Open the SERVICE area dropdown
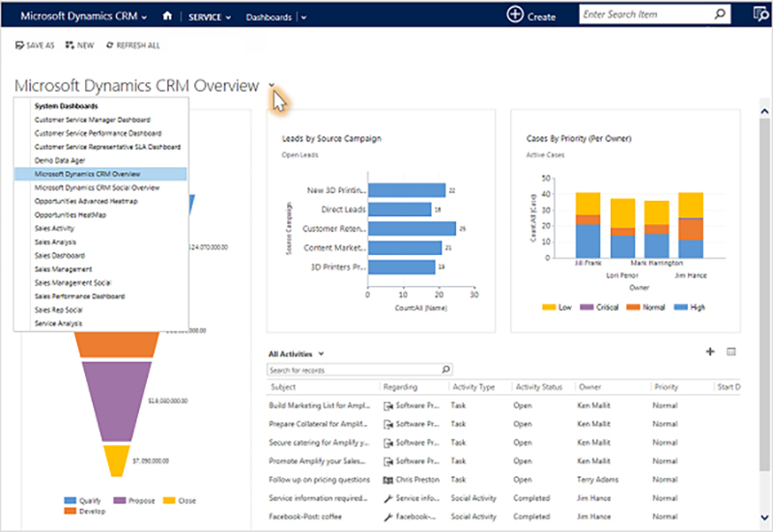This screenshot has width=773, height=532. click(229, 17)
